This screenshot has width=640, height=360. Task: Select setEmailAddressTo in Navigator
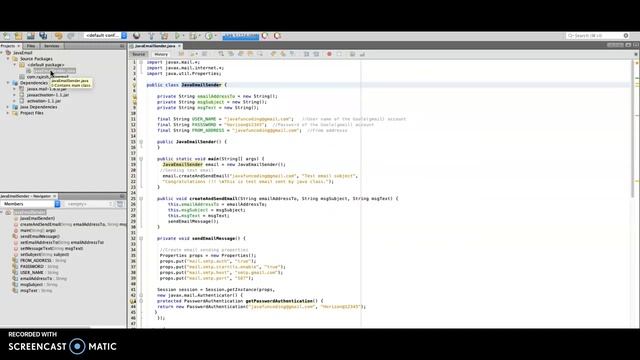point(62,242)
